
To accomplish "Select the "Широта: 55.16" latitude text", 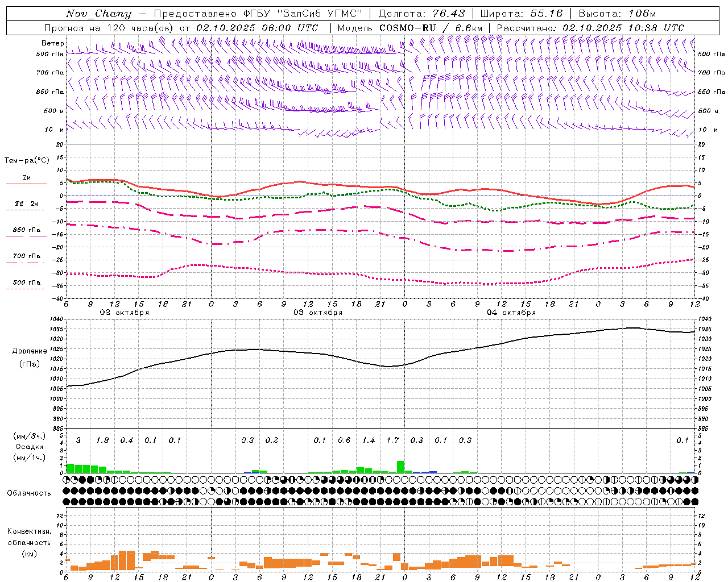I will coord(522,14).
